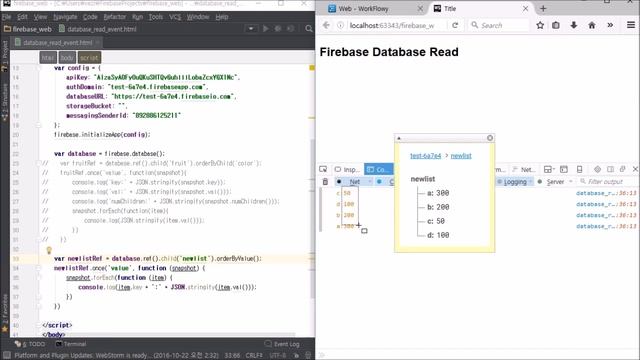Click the browser Back arrow
The image size is (640, 360).
[x=326, y=25]
